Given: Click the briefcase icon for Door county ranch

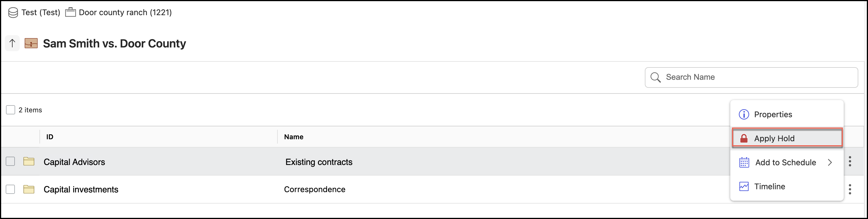Looking at the screenshot, I should tap(70, 12).
